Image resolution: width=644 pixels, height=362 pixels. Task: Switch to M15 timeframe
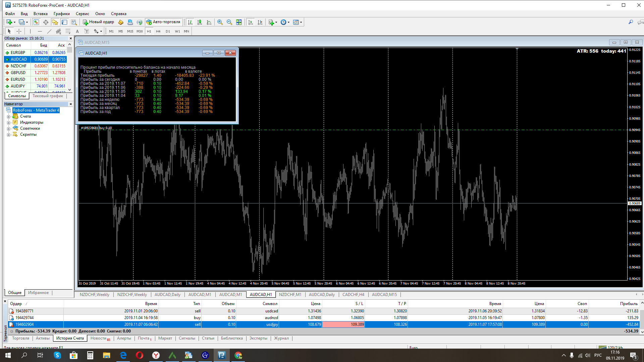(130, 31)
